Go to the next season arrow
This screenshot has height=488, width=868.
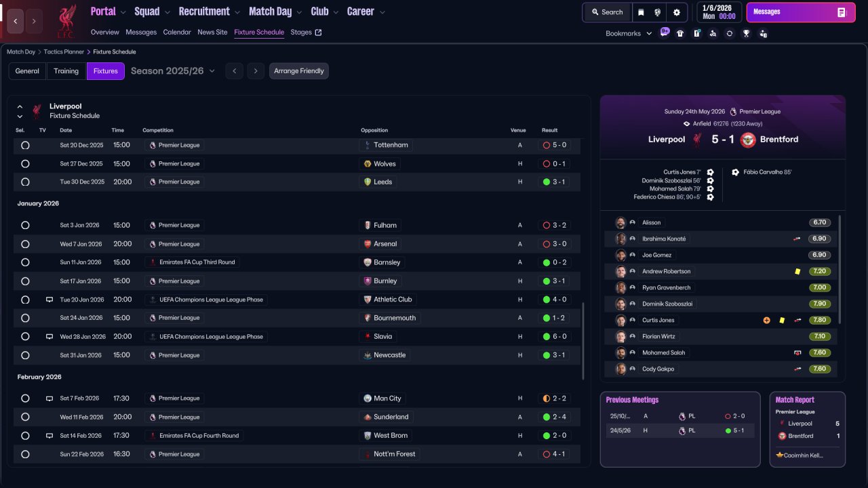click(x=256, y=71)
